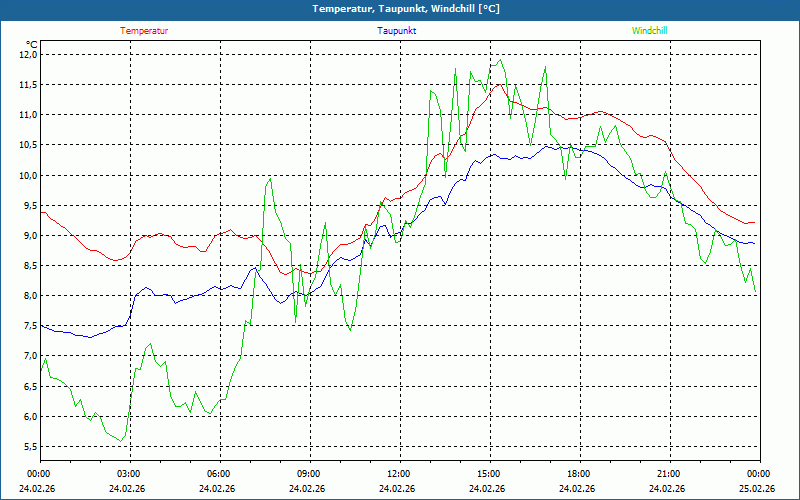Click the 8,0 y-axis value

click(x=27, y=296)
